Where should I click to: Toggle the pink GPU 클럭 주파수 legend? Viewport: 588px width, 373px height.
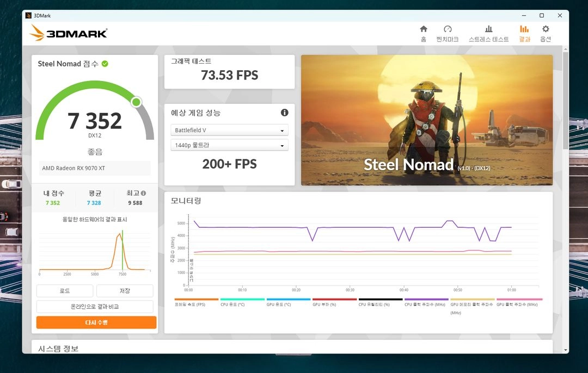tap(519, 302)
